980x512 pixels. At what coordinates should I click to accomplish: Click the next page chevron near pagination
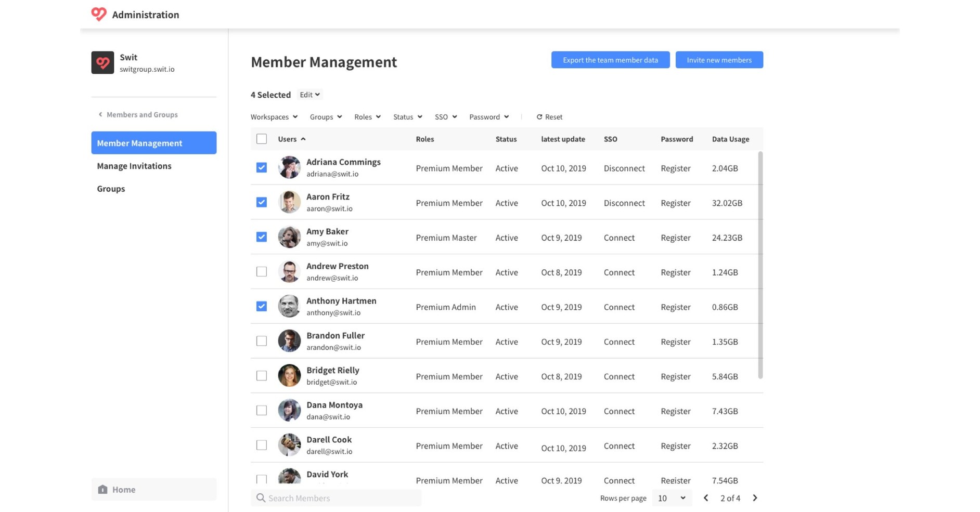coord(755,498)
